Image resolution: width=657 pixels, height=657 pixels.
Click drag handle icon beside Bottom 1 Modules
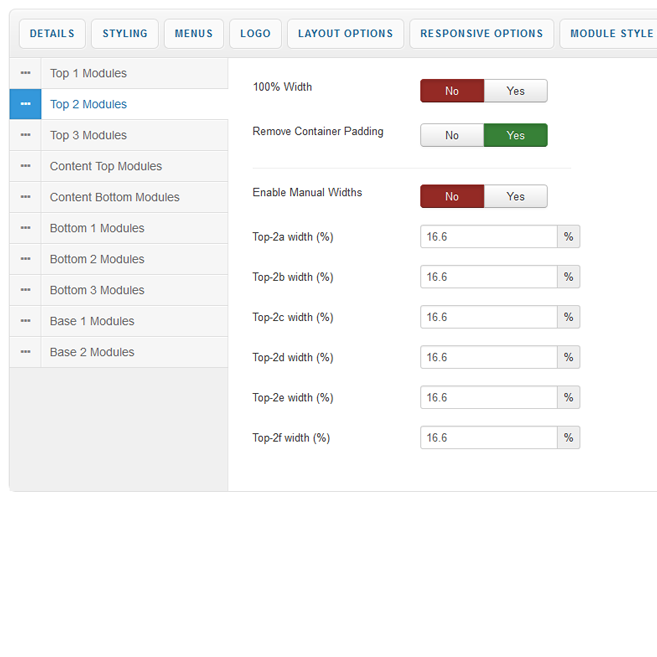pos(25,229)
